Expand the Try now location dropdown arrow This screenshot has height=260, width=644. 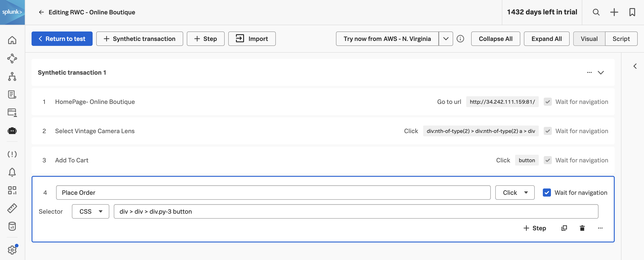click(x=445, y=39)
